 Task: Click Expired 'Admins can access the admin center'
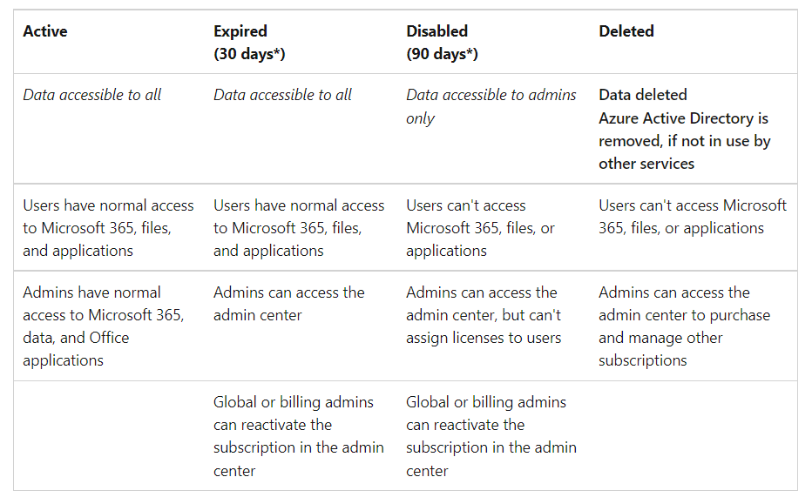coord(289,304)
